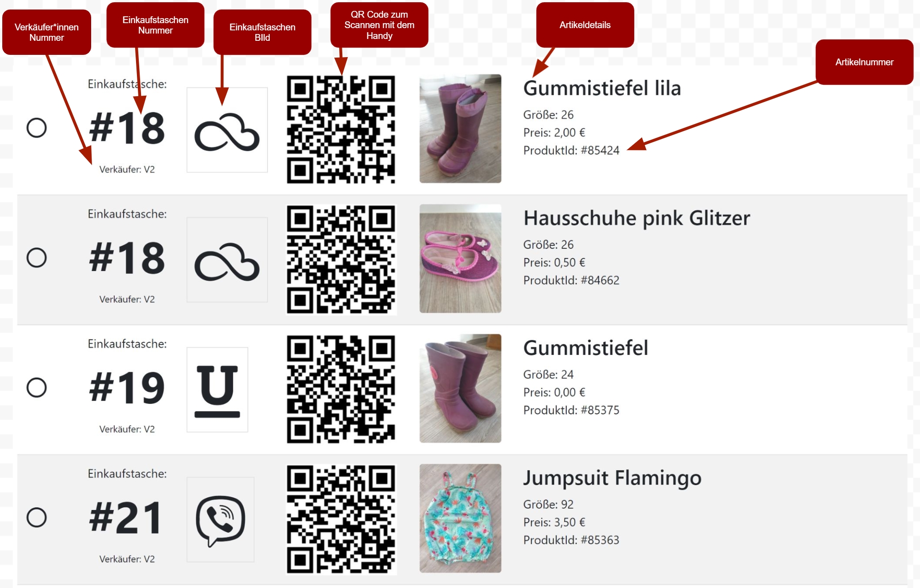Click the QR code for Gummistiefel lila

(x=341, y=129)
